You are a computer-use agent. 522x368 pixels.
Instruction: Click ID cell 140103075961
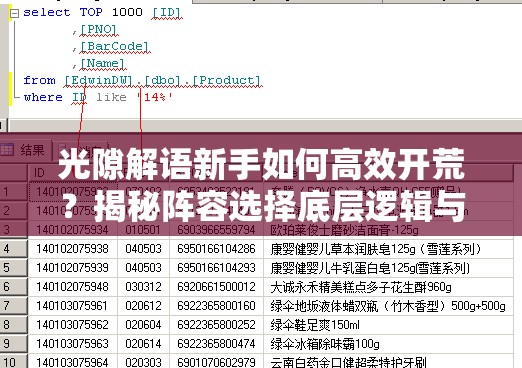pos(73,306)
